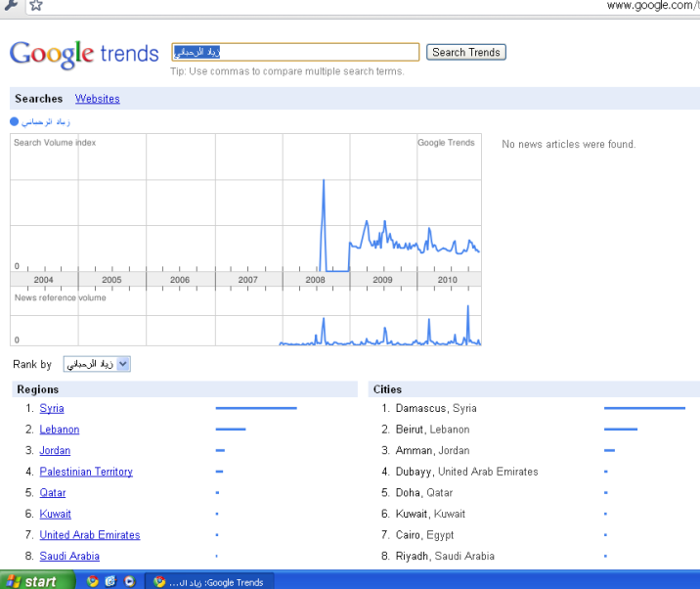700x589 pixels.
Task: Open Palestinian Territory region link
Action: point(86,472)
